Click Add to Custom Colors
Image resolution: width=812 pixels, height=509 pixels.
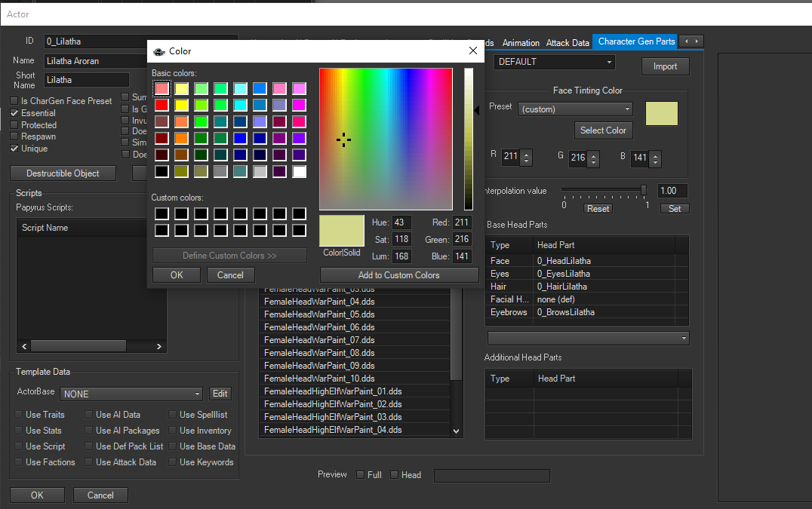coord(399,275)
